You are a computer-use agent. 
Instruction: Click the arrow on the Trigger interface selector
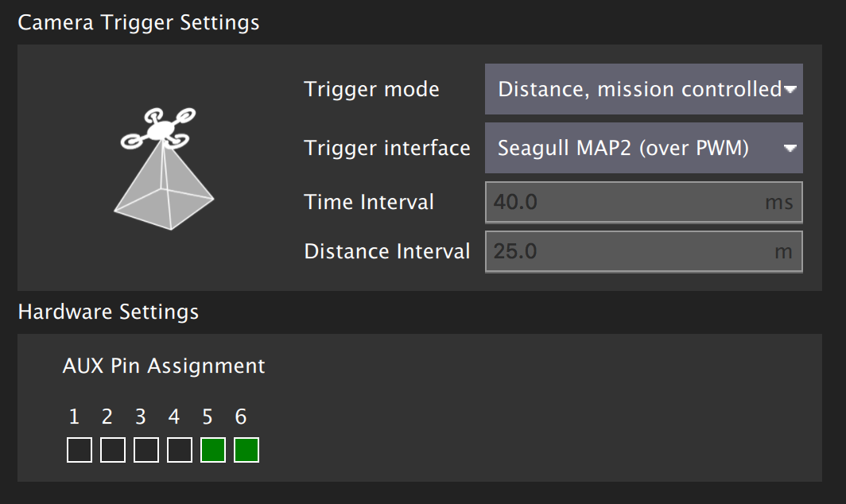point(789,148)
